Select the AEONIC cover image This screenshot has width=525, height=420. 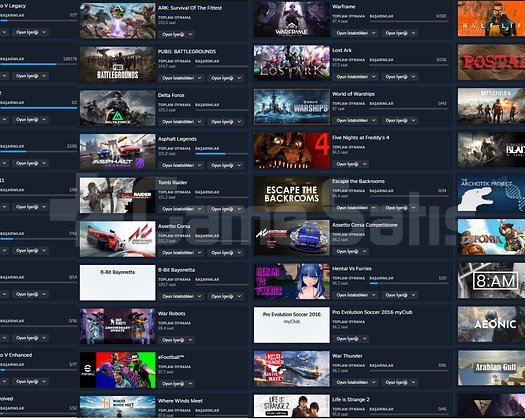click(x=491, y=325)
